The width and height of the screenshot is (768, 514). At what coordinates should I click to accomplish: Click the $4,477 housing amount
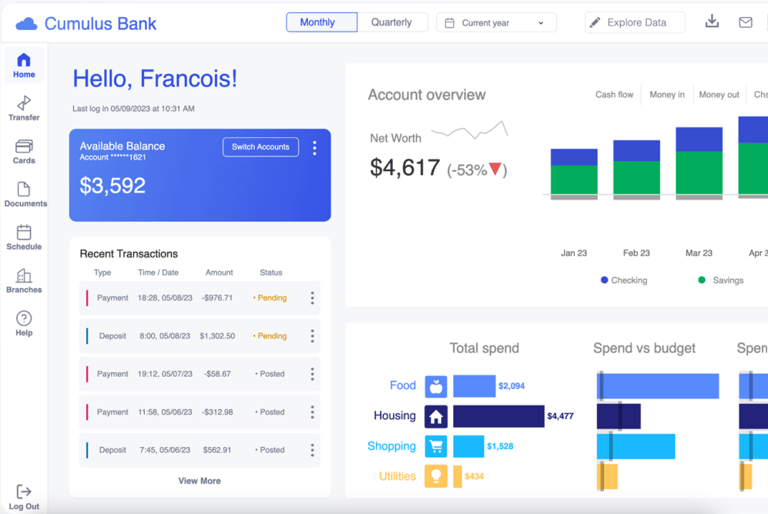coord(560,416)
